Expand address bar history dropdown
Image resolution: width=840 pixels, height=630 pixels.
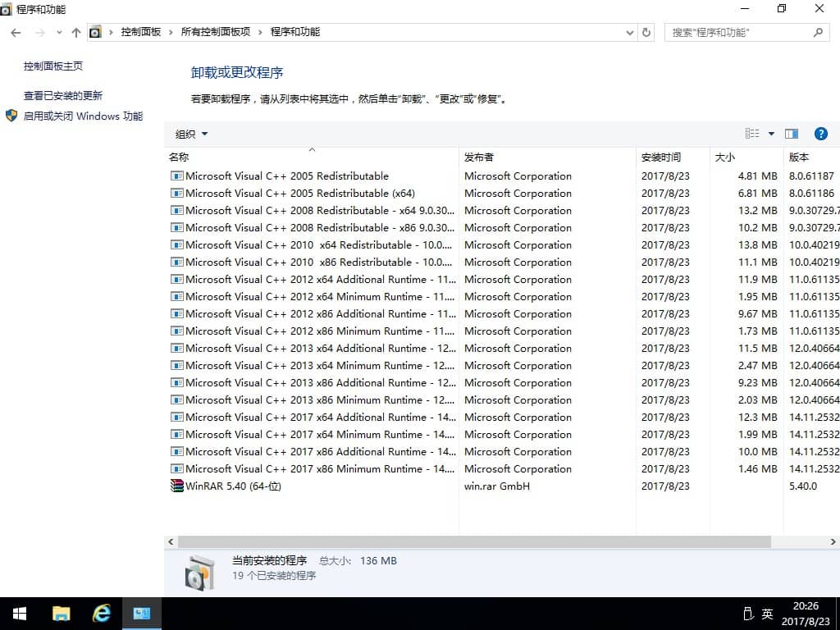pos(628,33)
